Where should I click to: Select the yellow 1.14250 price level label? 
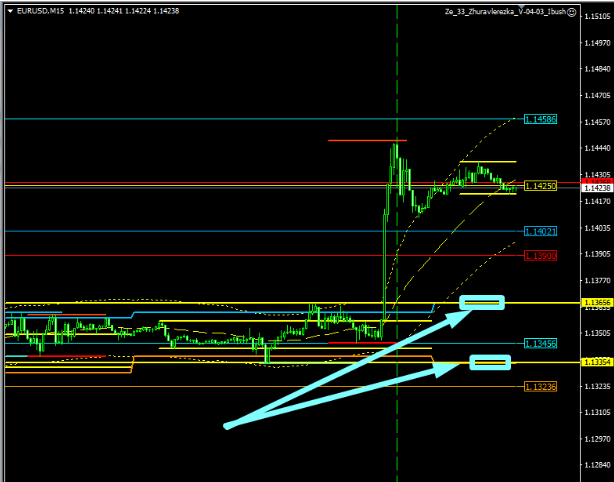point(540,186)
